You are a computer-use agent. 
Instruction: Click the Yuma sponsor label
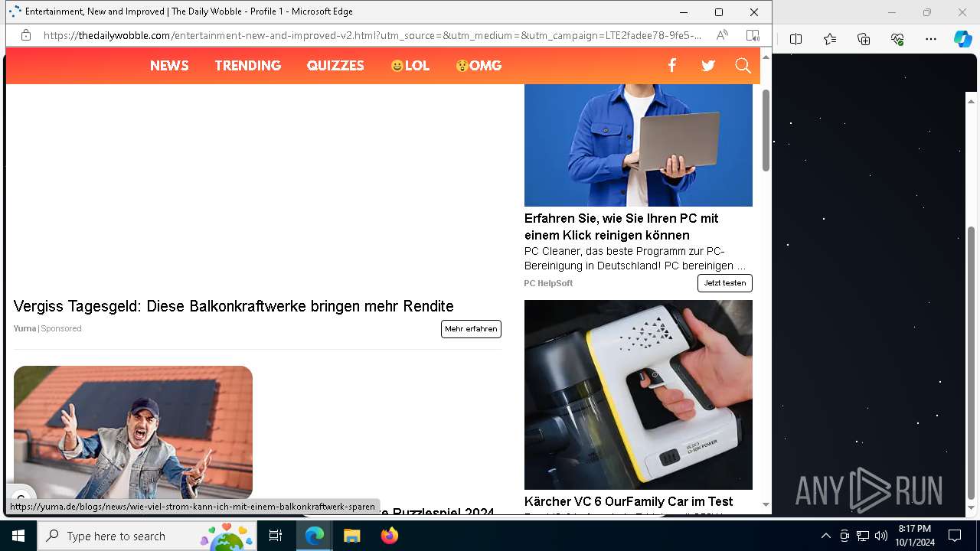[x=24, y=328]
